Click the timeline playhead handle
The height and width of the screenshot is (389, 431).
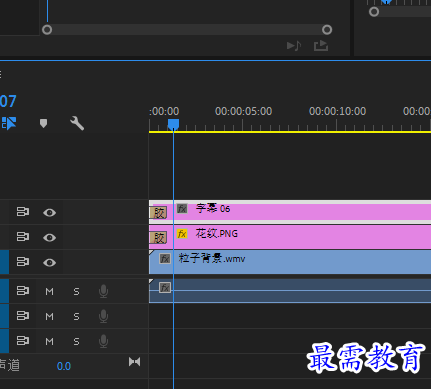click(173, 125)
